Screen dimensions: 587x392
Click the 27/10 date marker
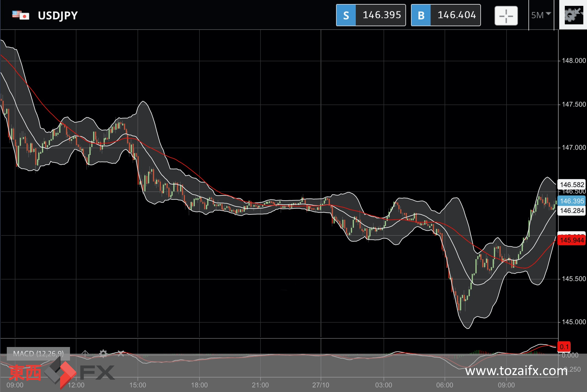(321, 385)
